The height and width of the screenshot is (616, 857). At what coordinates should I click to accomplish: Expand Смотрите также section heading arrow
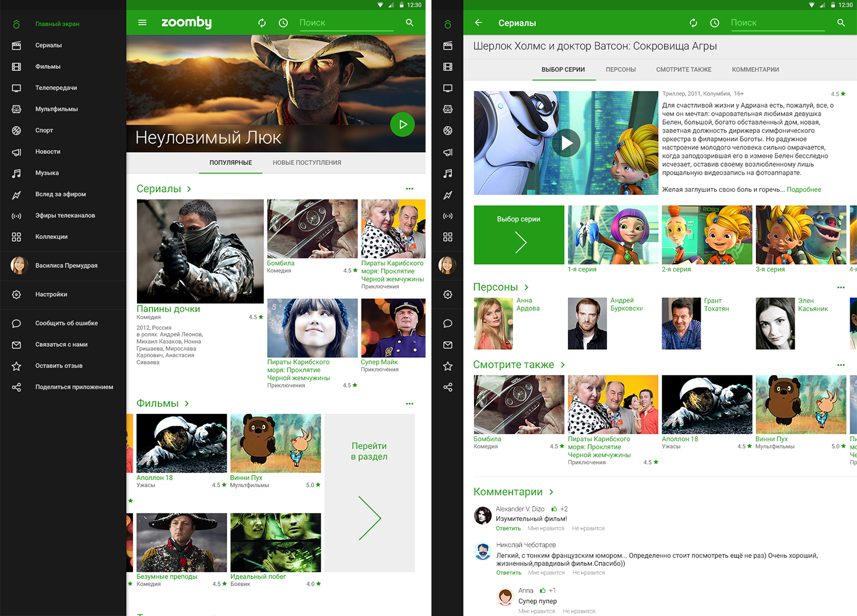[x=562, y=365]
